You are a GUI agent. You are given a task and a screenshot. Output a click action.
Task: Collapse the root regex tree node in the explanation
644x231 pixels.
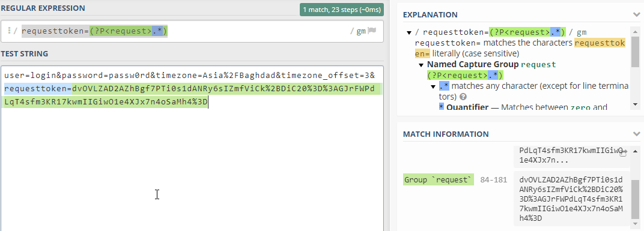coord(409,32)
